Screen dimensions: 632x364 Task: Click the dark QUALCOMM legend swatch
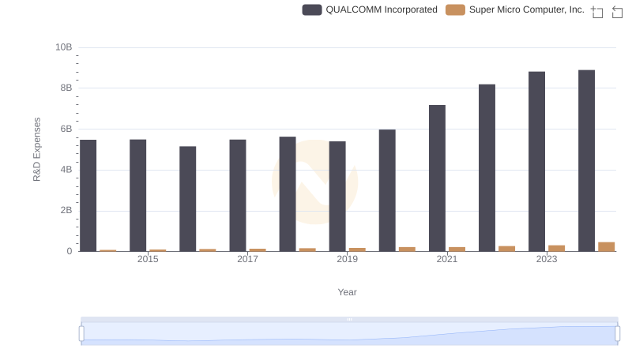tap(312, 9)
